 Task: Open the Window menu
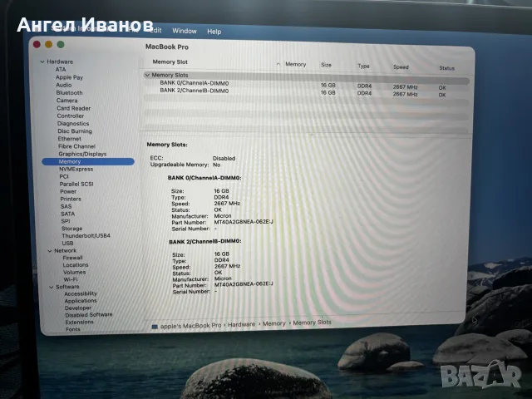[185, 31]
